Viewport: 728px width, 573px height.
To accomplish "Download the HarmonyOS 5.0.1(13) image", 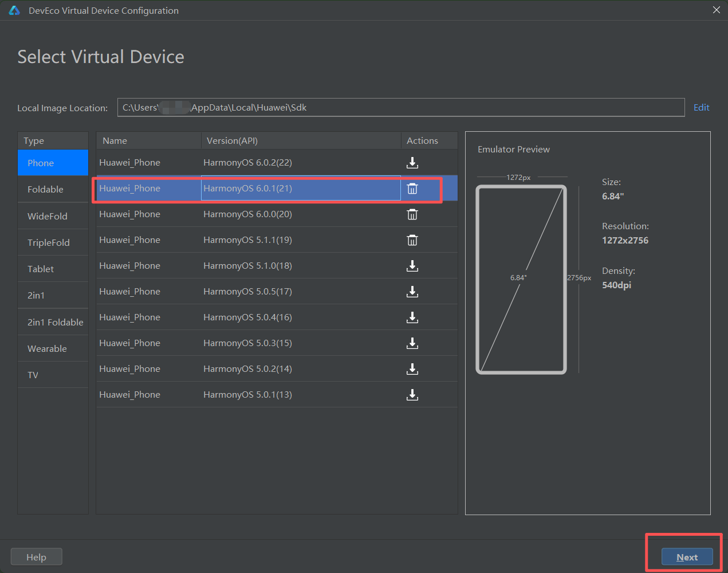I will point(412,395).
